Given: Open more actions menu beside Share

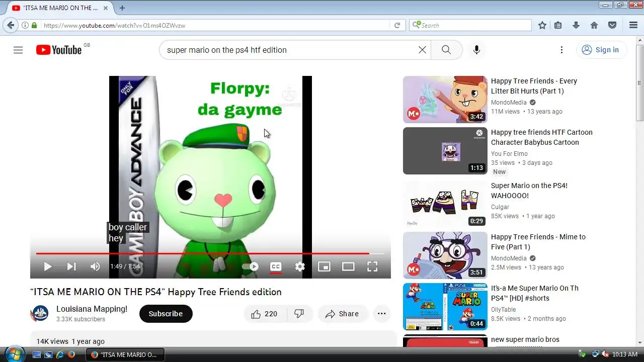Looking at the screenshot, I should 381,314.
